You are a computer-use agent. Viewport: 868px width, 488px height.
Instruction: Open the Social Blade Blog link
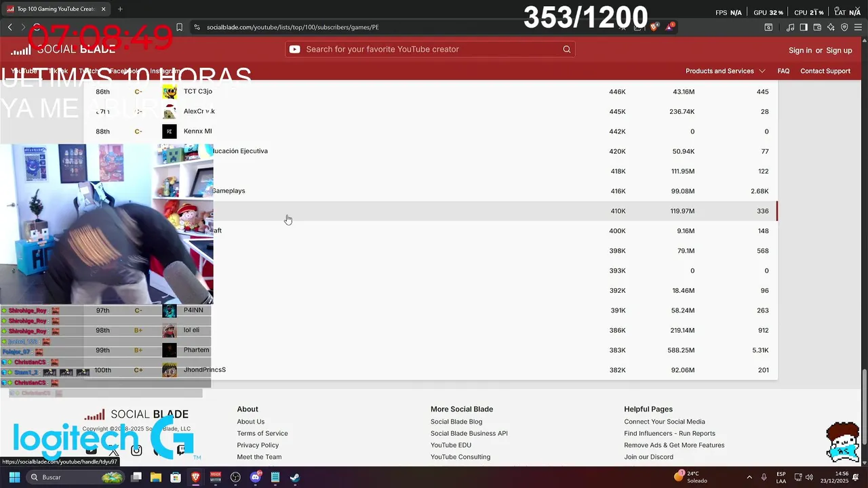(x=456, y=422)
